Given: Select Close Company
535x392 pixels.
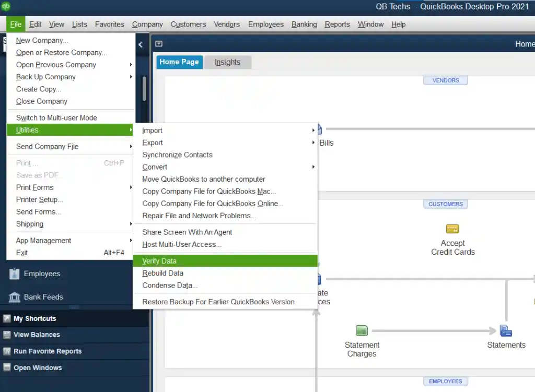Looking at the screenshot, I should 71,101.
